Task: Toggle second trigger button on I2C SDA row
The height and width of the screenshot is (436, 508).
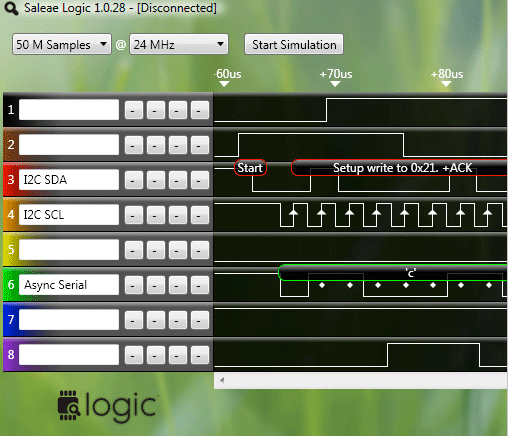Action: click(156, 180)
